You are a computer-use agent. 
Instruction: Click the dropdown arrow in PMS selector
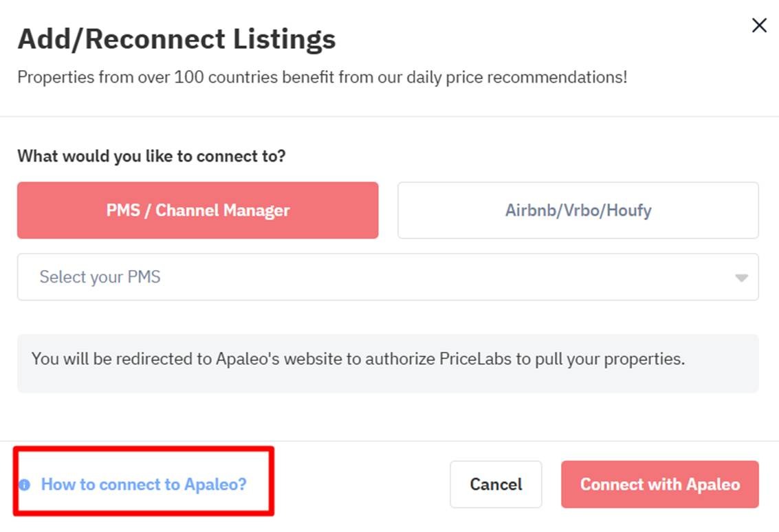coord(740,278)
